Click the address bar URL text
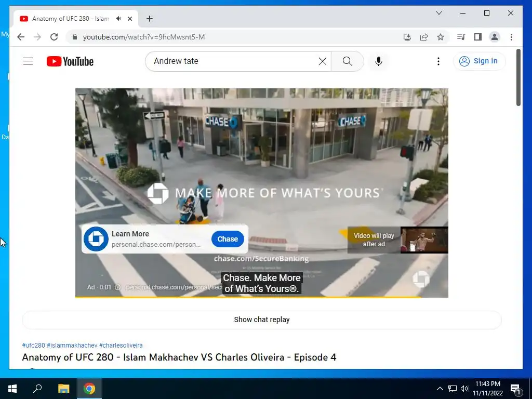The width and height of the screenshot is (532, 399). tap(144, 37)
